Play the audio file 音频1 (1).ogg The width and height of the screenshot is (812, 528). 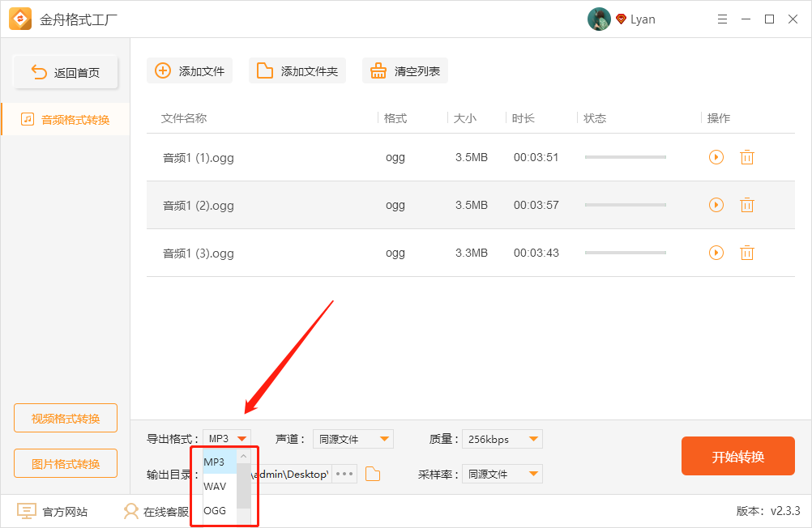pos(716,157)
